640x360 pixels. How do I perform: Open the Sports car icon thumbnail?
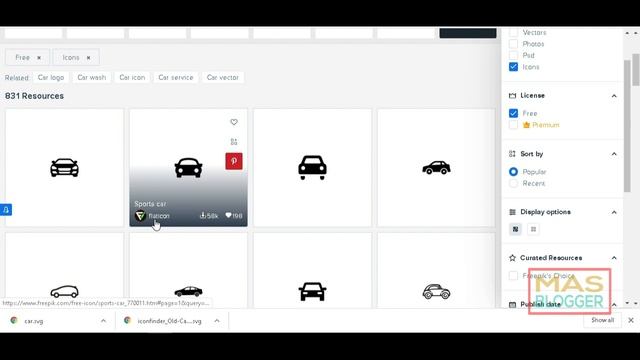(188, 167)
